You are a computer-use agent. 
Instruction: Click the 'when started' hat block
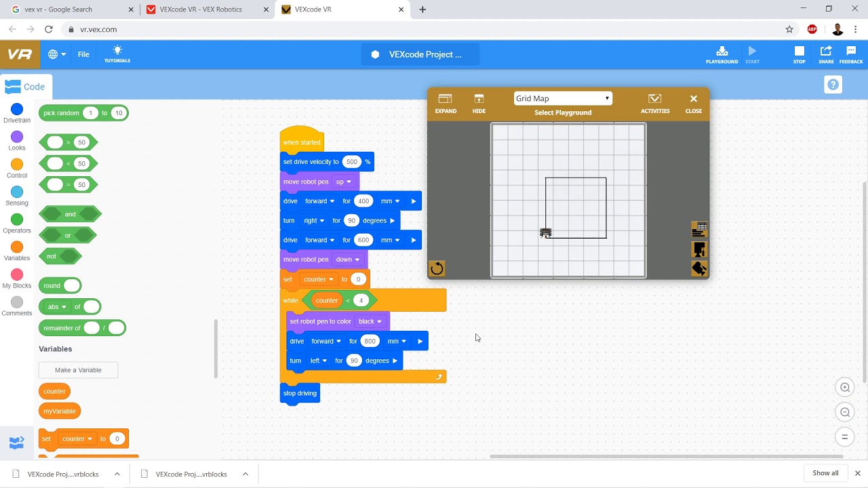tap(302, 141)
